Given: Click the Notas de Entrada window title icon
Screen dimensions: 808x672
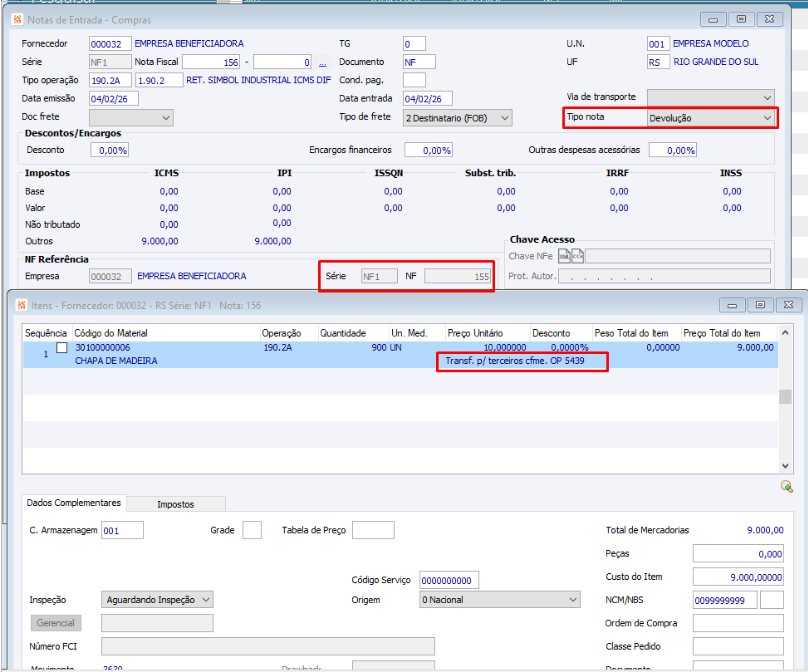Looking at the screenshot, I should click(17, 19).
